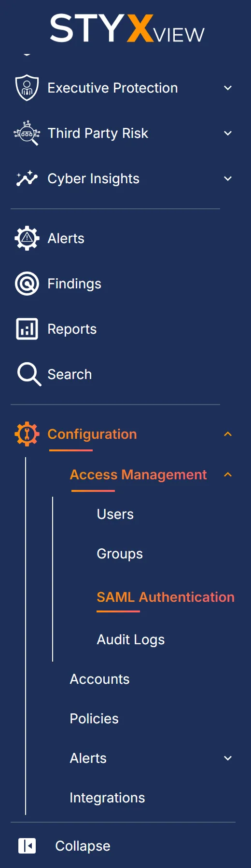
Task: Collapse the Configuration section chevron
Action: 228,434
